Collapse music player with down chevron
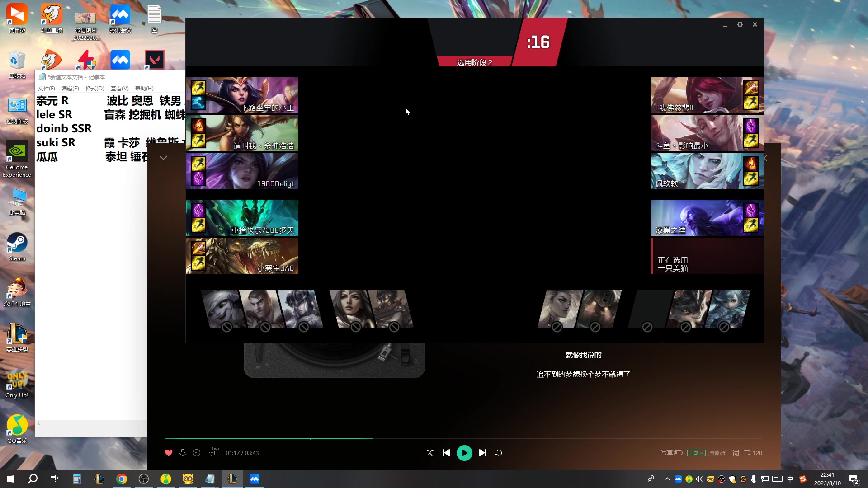This screenshot has width=868, height=488. tap(164, 158)
